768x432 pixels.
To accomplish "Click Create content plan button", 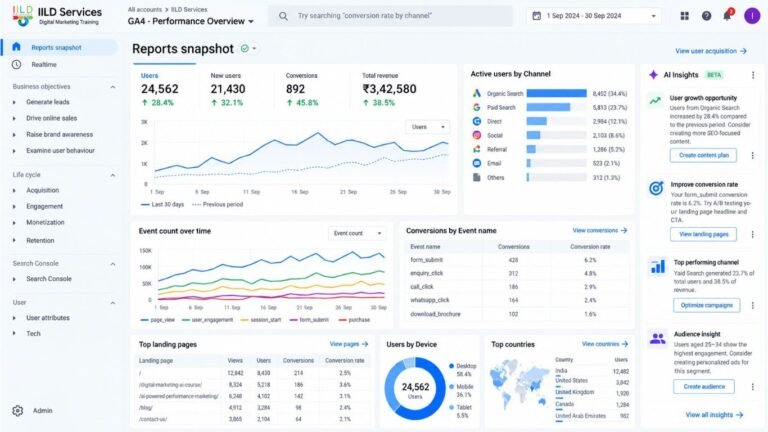I will point(703,155).
